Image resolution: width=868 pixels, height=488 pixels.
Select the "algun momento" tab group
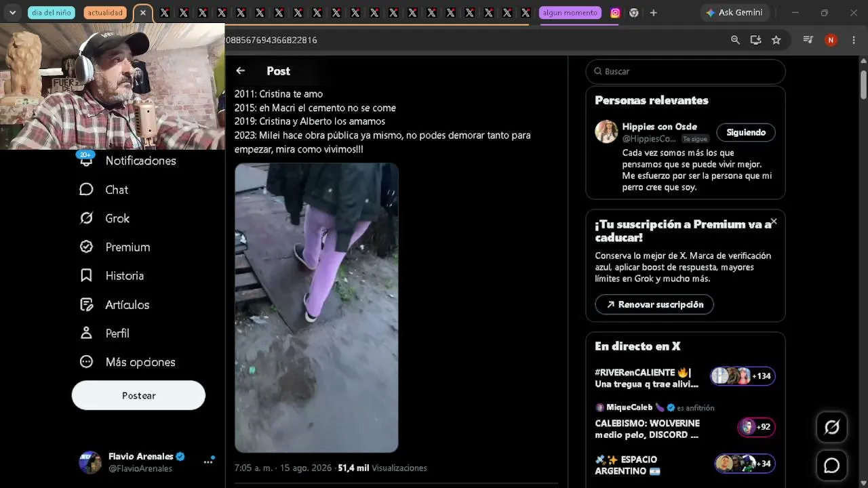tap(570, 13)
